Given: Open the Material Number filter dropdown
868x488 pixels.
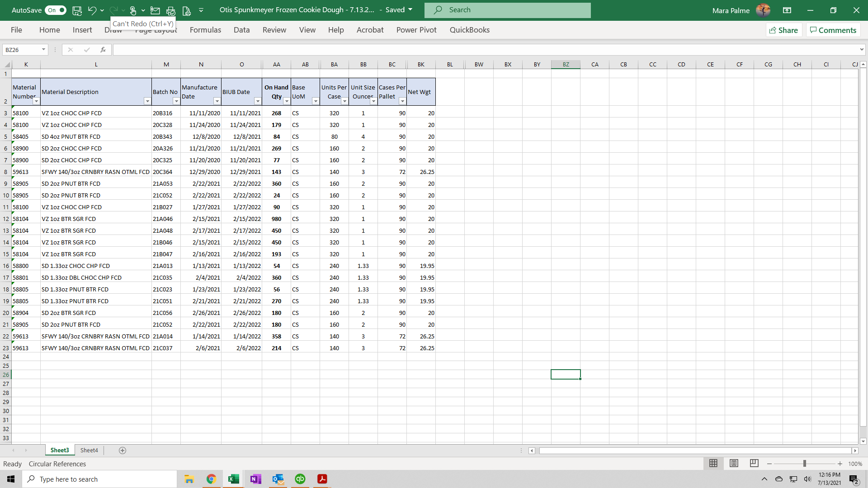Looking at the screenshot, I should pos(36,101).
